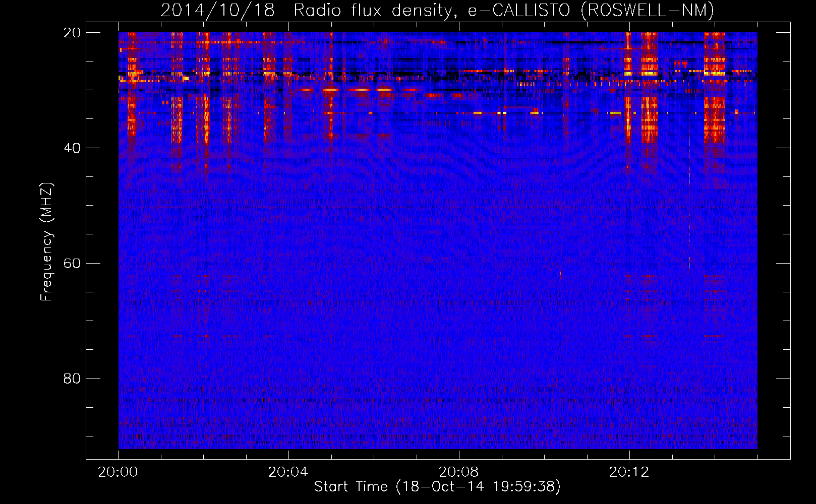Click the "20:04" time tick label

tap(288, 472)
